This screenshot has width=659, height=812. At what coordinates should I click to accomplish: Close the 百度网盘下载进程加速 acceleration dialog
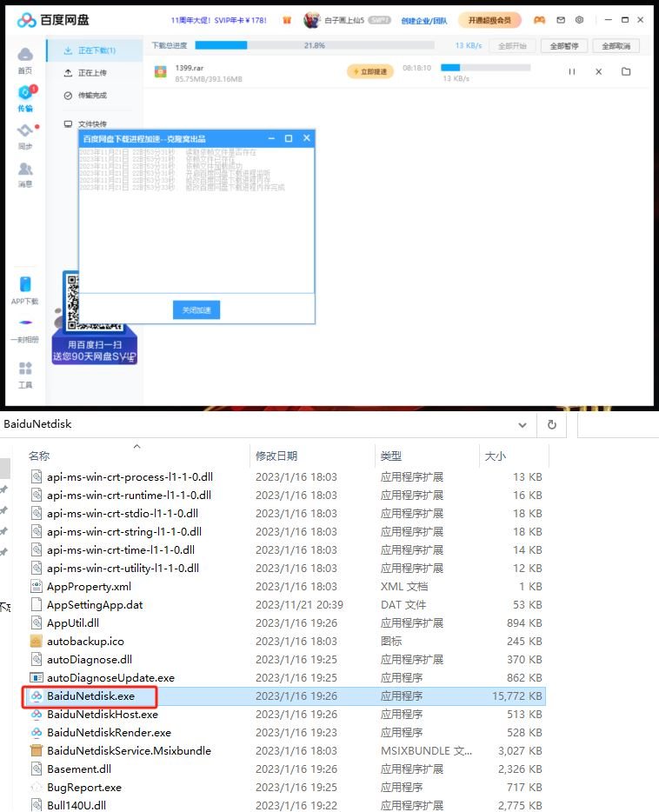(307, 138)
